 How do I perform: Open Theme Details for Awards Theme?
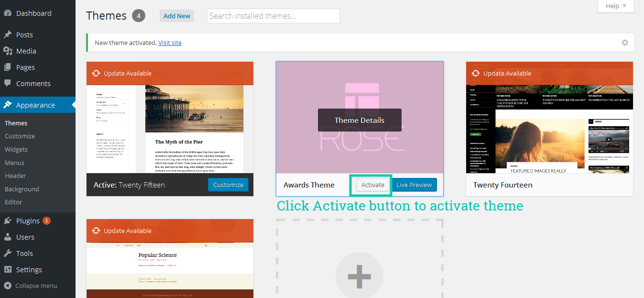click(x=360, y=120)
